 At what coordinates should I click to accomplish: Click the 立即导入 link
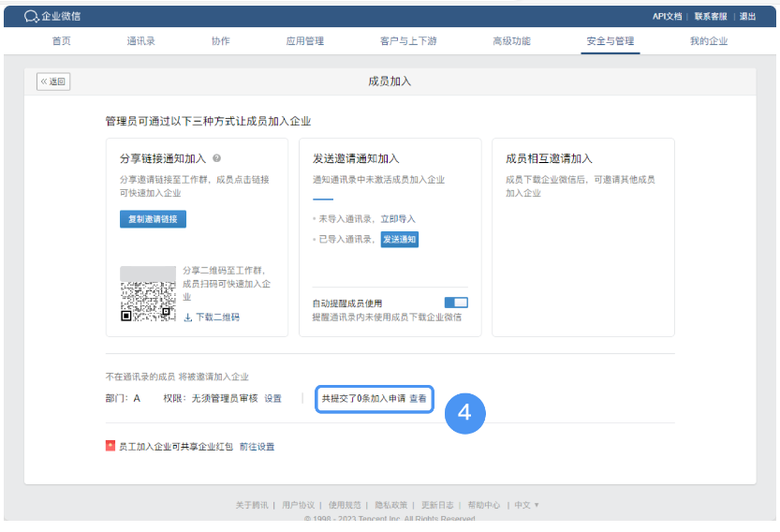click(x=398, y=219)
